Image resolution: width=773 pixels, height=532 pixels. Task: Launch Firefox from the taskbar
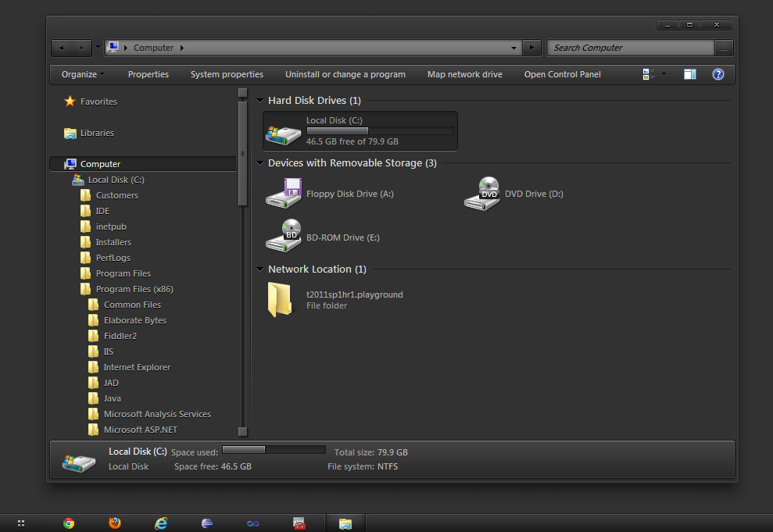(114, 523)
